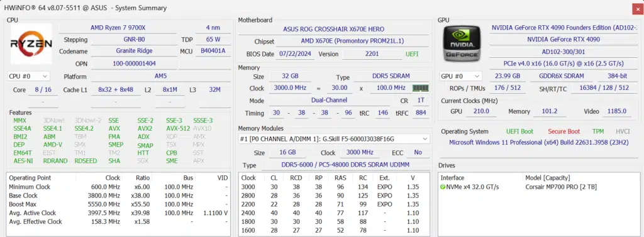644x237 pixels.
Task: Click the NVIDIA GeForce logo image
Action: 461,43
